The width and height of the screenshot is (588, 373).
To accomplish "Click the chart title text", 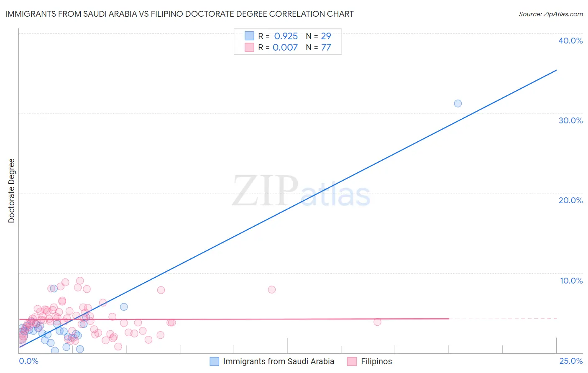I will tap(179, 14).
